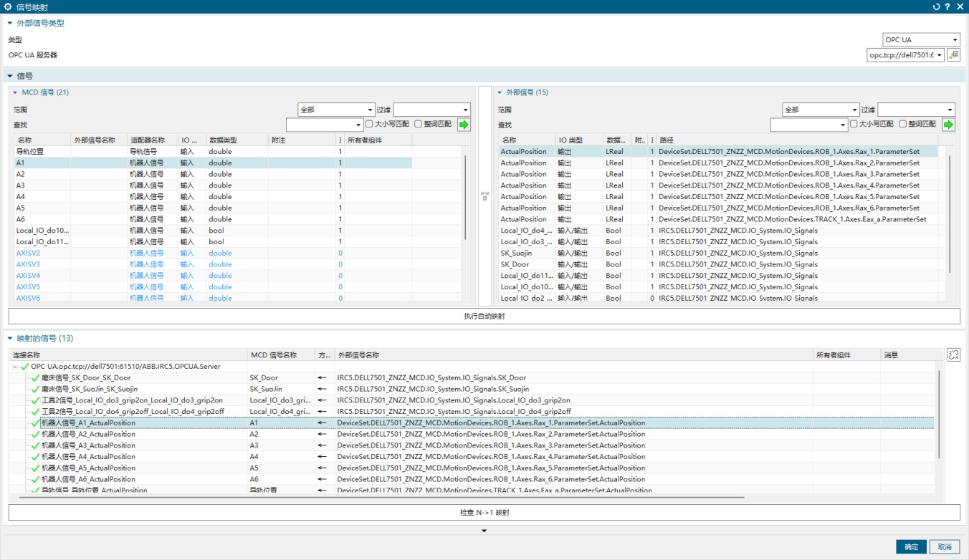Click green search arrow in MCD signals panel

tap(464, 125)
